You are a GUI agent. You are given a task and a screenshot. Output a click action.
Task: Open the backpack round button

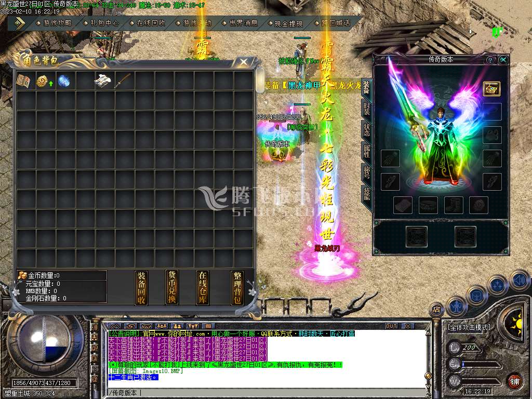click(x=477, y=296)
